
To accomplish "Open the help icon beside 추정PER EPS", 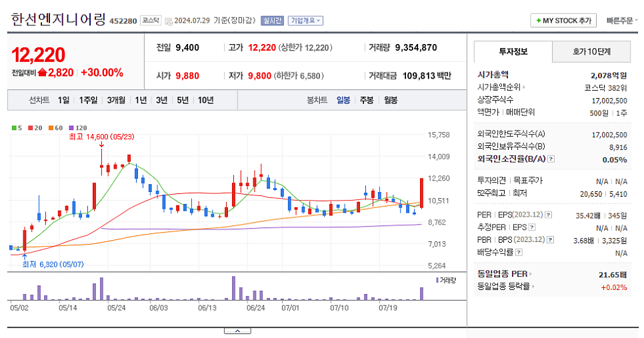I will click(532, 227).
